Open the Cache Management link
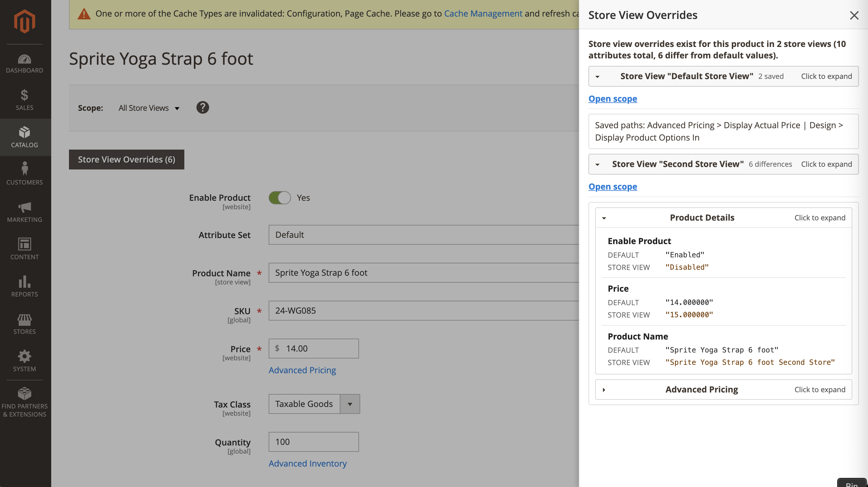This screenshot has height=487, width=868. click(483, 14)
